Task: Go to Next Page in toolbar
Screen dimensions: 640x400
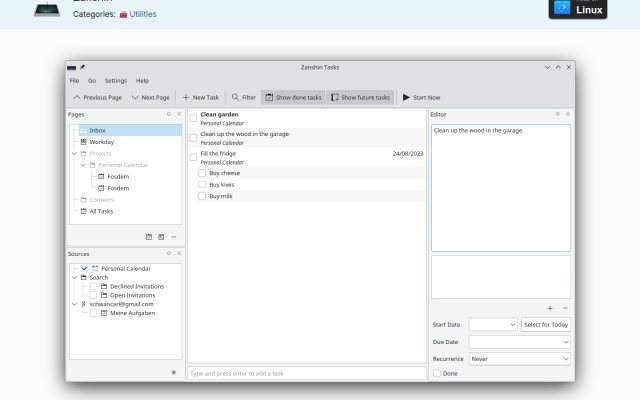Action: point(151,98)
